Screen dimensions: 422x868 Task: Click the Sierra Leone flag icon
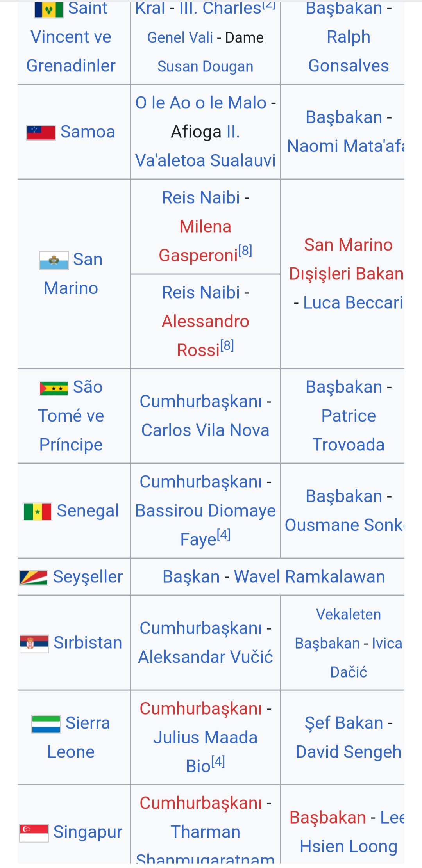click(x=46, y=724)
